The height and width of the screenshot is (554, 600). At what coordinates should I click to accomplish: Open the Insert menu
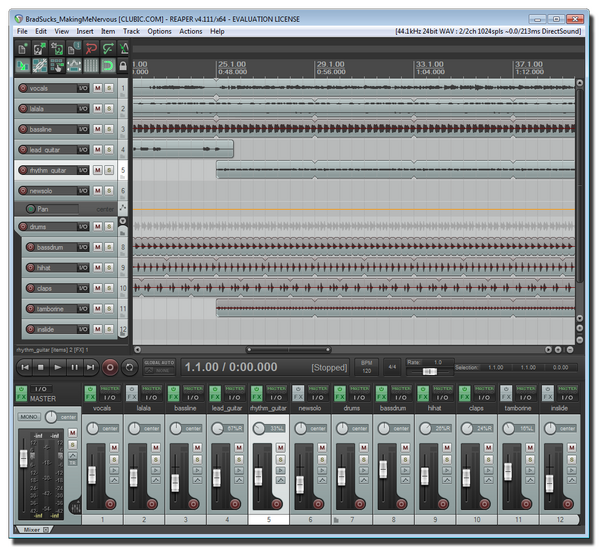pyautogui.click(x=84, y=31)
